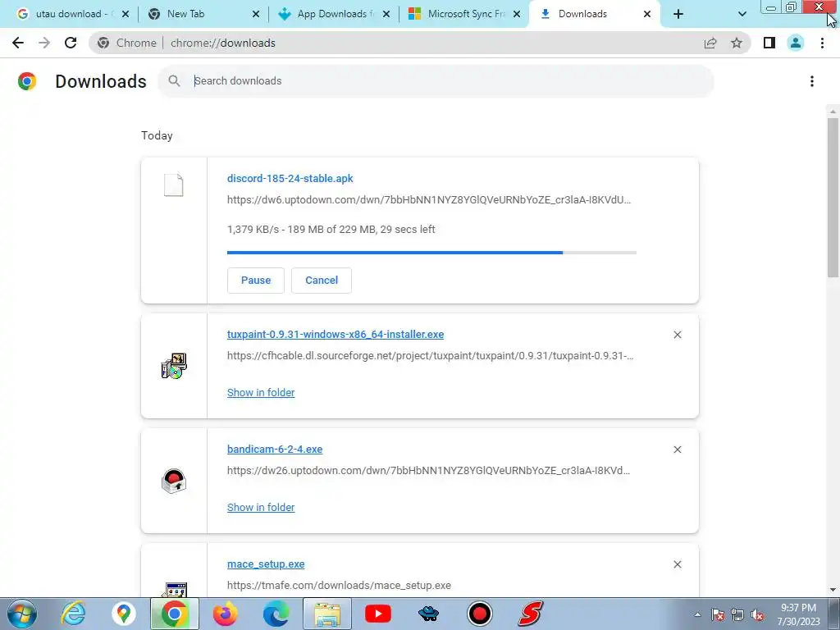This screenshot has height=630, width=840.
Task: Click the tuxpaint installer file icon
Action: [x=174, y=366]
